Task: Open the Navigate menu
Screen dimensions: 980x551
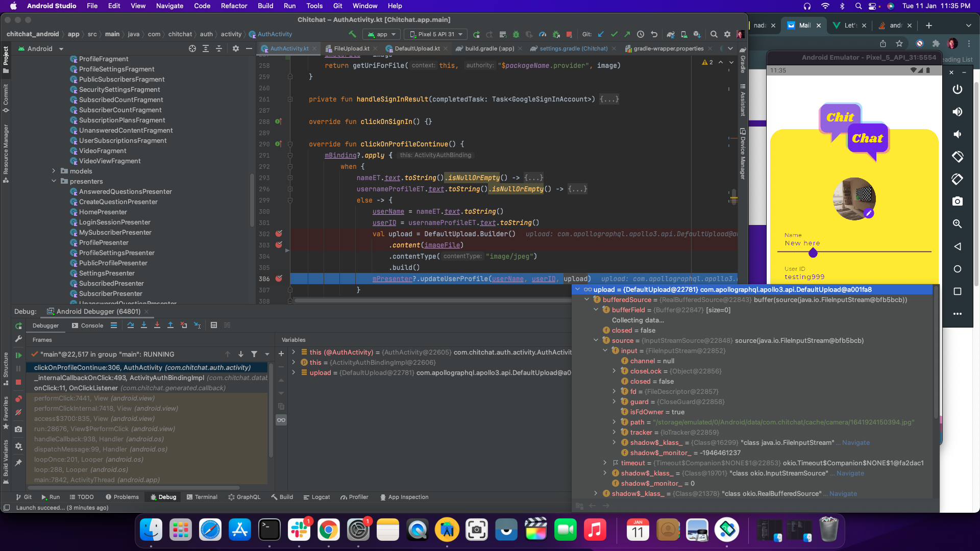Action: 169,6
